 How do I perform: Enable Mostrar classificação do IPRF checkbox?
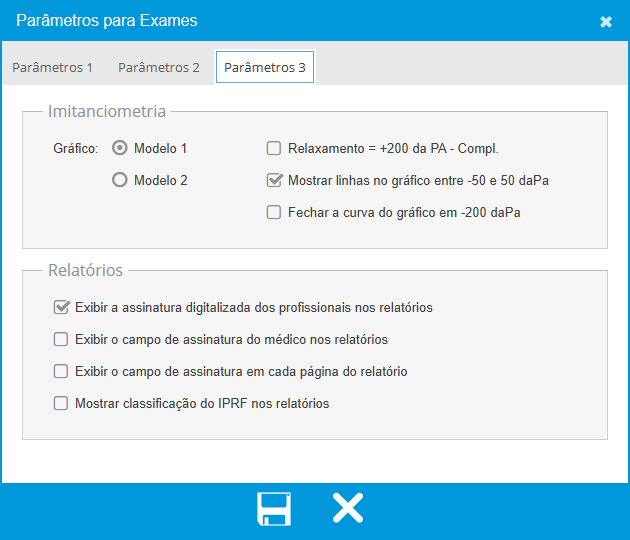[61, 403]
